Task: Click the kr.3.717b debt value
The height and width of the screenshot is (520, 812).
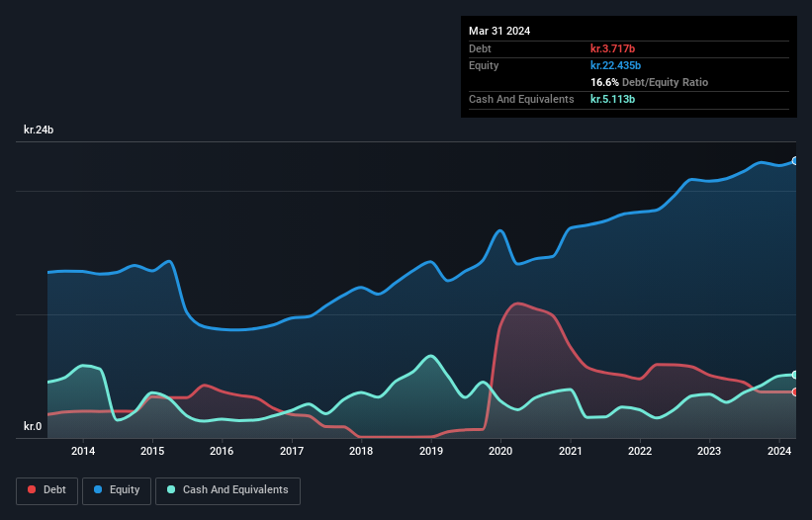Action: click(x=612, y=48)
